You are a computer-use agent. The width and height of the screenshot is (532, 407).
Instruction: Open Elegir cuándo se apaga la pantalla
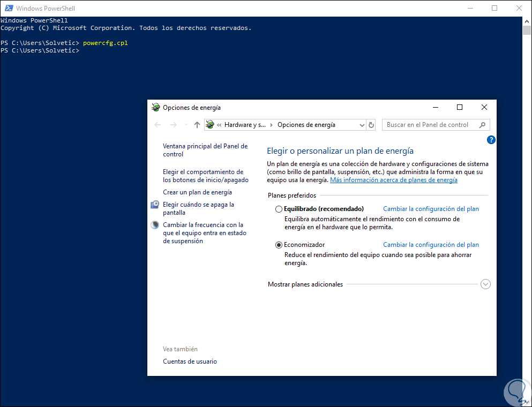pos(198,208)
